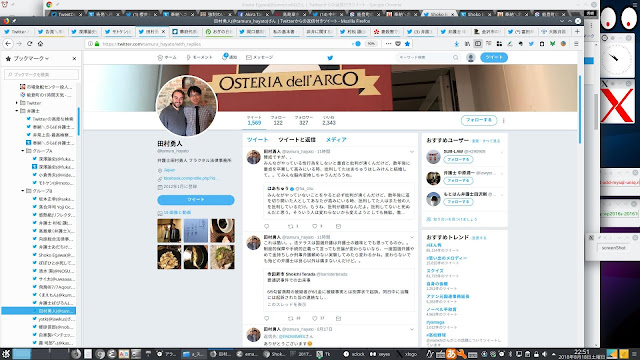
Task: Follow suggested user SUB-LAW
Action: 458,160
